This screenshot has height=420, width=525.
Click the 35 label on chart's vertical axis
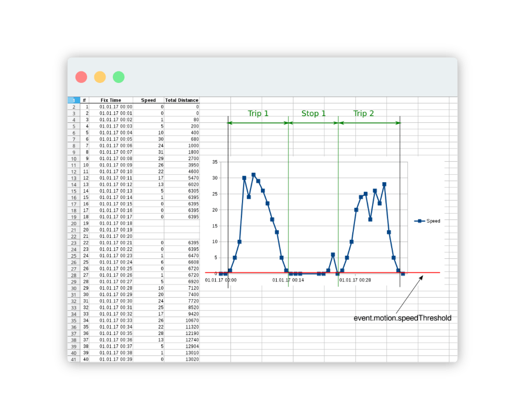click(x=215, y=162)
